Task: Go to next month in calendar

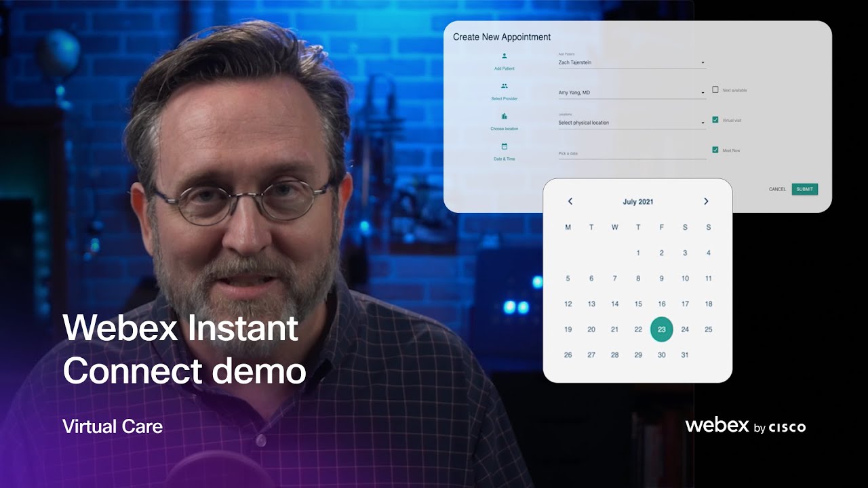Action: (706, 201)
